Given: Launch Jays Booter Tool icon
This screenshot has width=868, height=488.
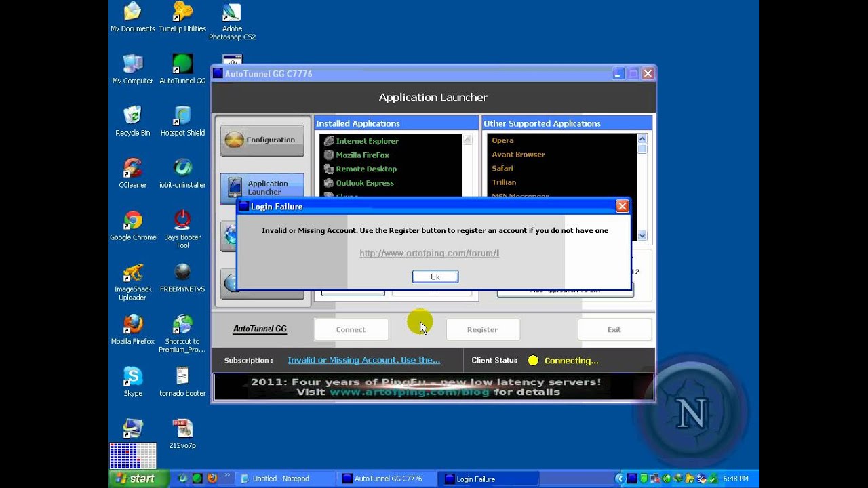Looking at the screenshot, I should [x=182, y=230].
